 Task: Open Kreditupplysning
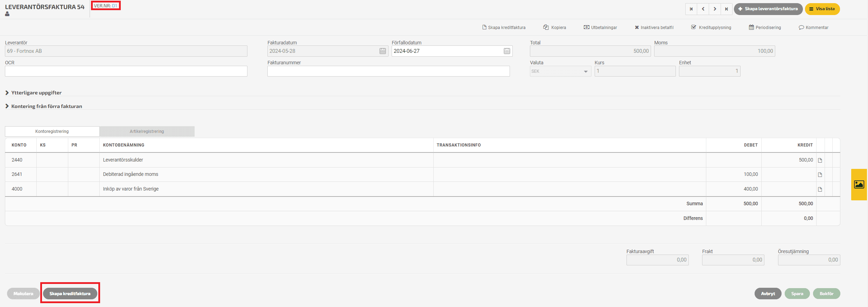point(711,28)
